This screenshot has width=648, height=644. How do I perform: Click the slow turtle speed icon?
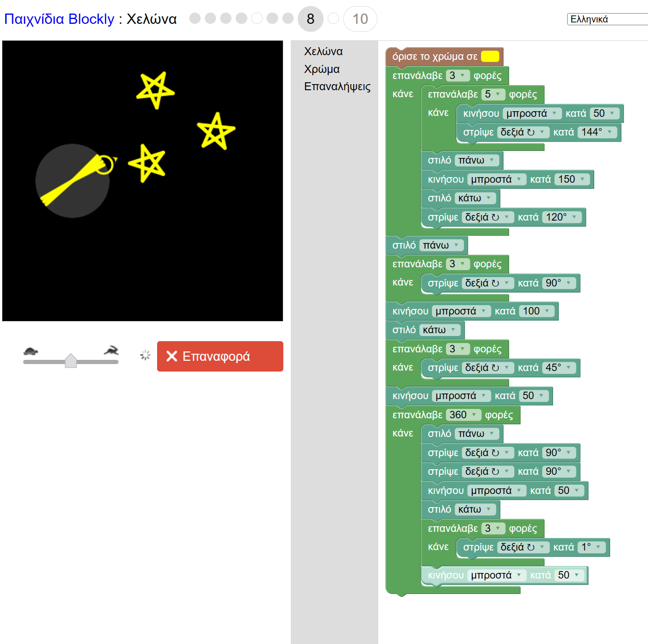coord(31,351)
